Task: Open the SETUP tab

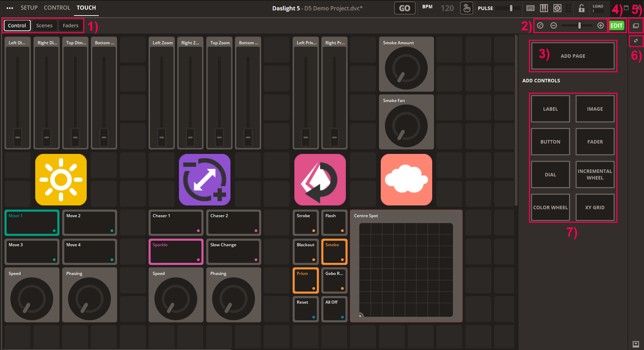Action: tap(29, 8)
